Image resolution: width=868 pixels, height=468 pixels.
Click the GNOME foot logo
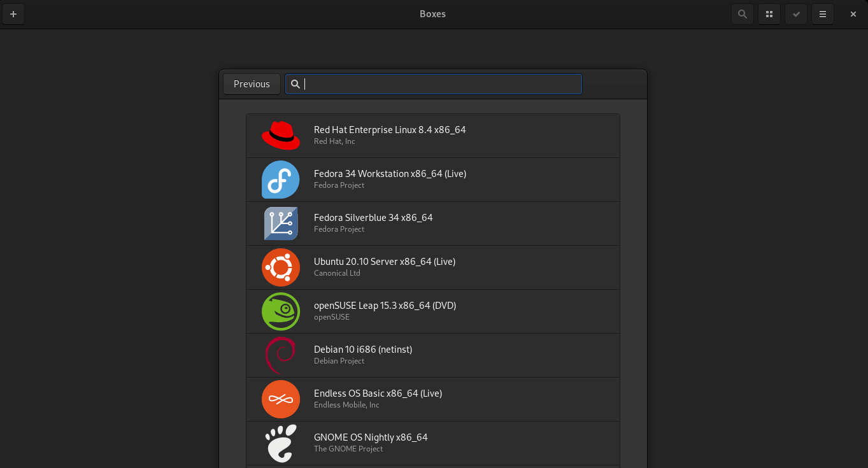(x=281, y=443)
